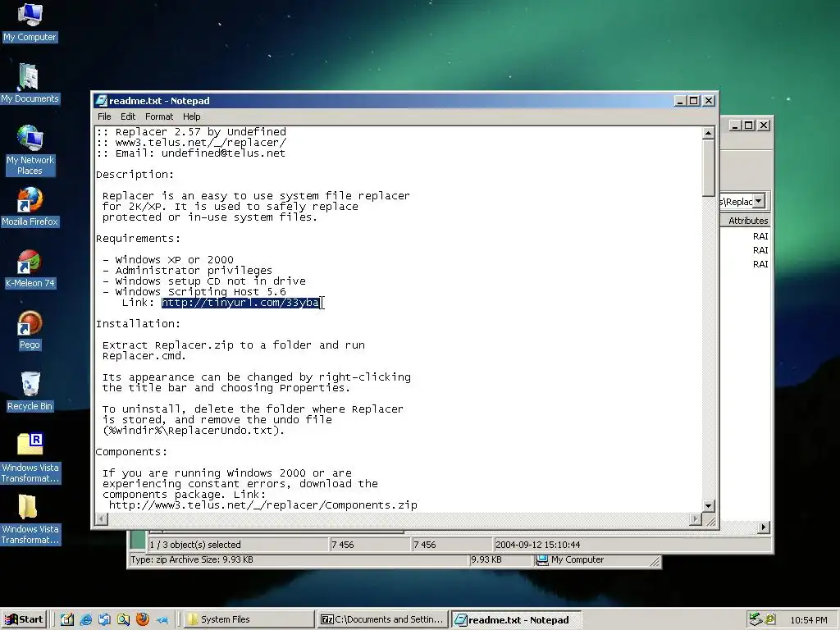Viewport: 840px width, 630px height.
Task: Select Windows Vista Transformat folder icon
Action: tap(30, 519)
